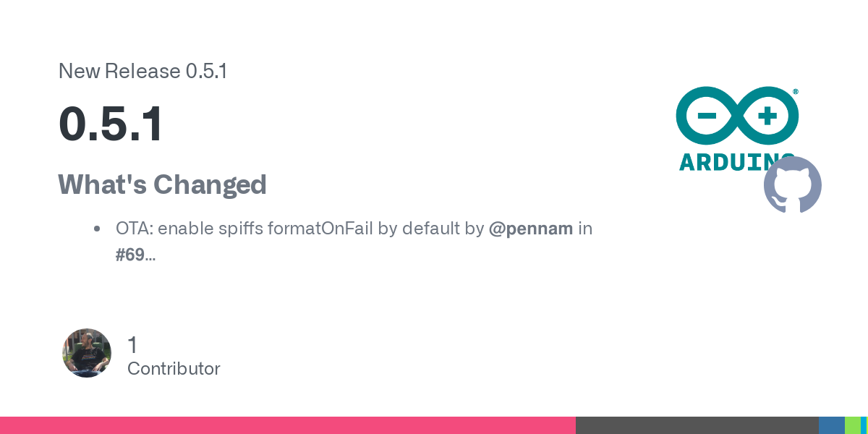Open the #69 pull request reference
The height and width of the screenshot is (434, 868).
point(130,254)
